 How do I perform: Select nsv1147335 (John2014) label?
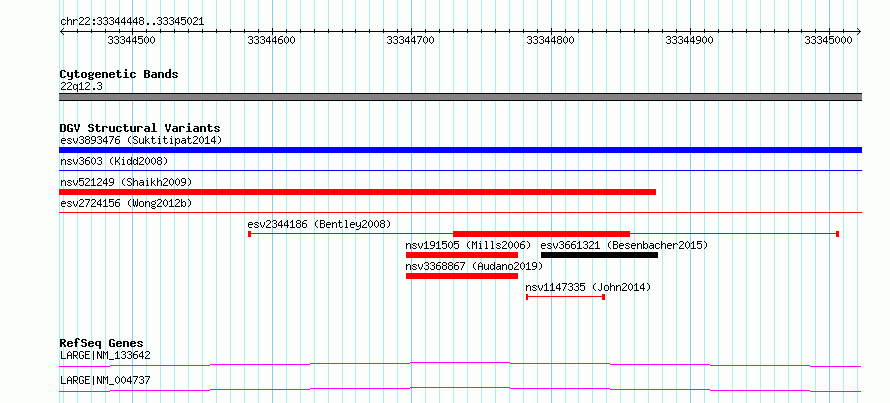(x=588, y=287)
